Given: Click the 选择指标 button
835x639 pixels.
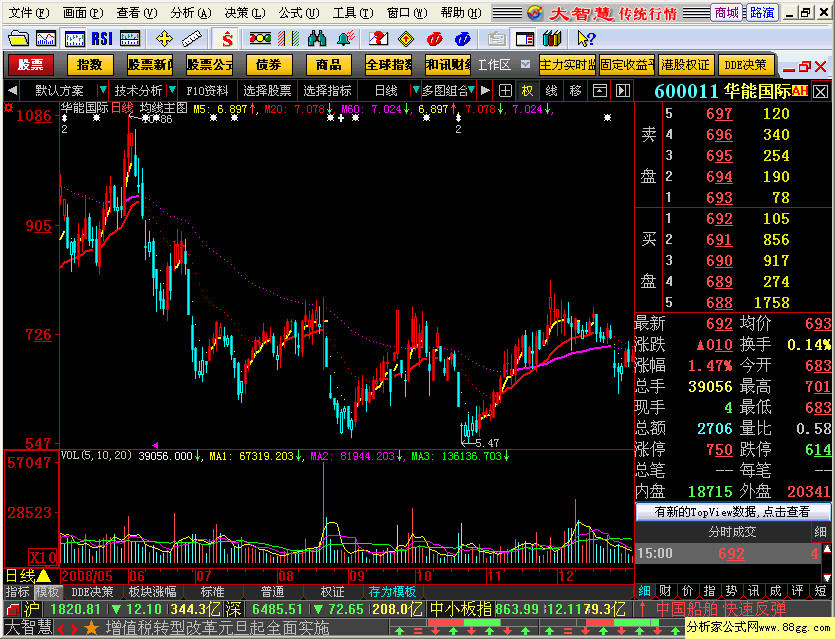Looking at the screenshot, I should click(327, 91).
